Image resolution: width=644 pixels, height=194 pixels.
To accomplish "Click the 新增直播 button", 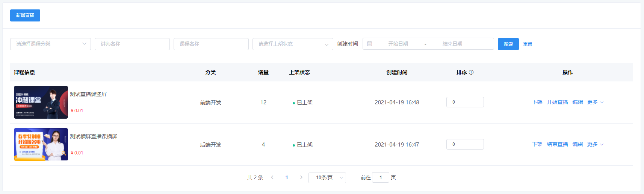I will 25,15.
